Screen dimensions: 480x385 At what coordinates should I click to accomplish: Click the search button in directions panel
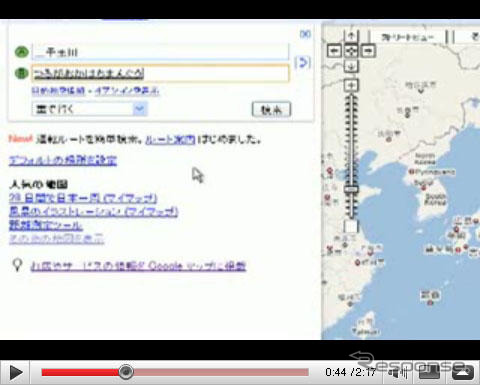click(271, 109)
